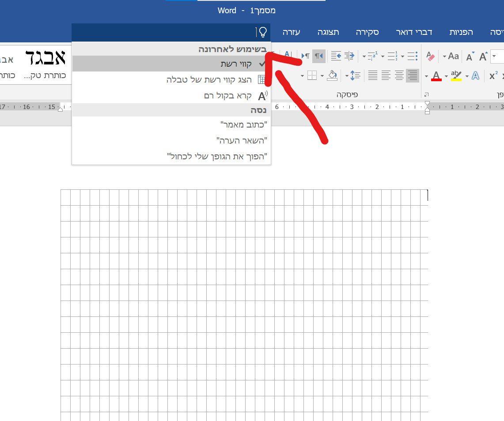Open the change case dropdown arrow
The height and width of the screenshot is (421, 504).
coord(444,56)
